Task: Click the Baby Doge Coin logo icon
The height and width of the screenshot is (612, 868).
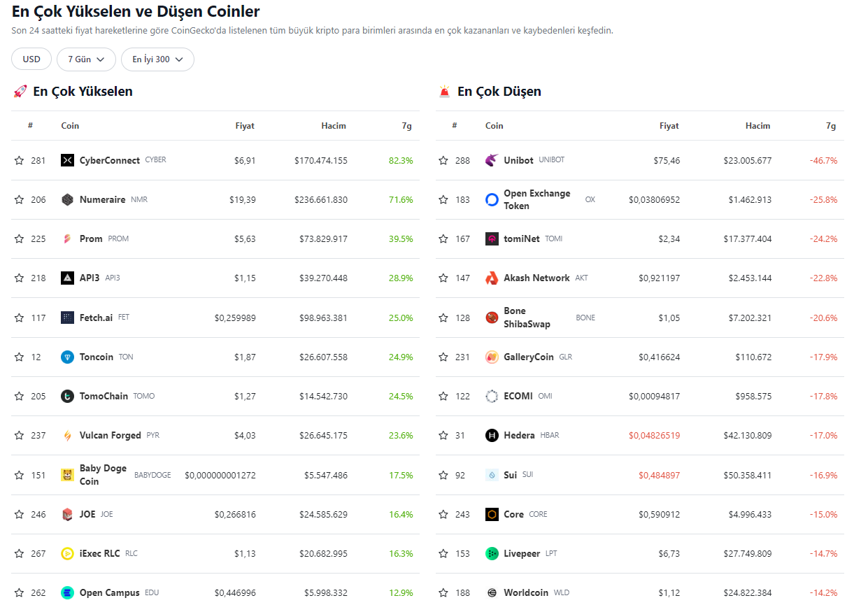Action: click(67, 476)
